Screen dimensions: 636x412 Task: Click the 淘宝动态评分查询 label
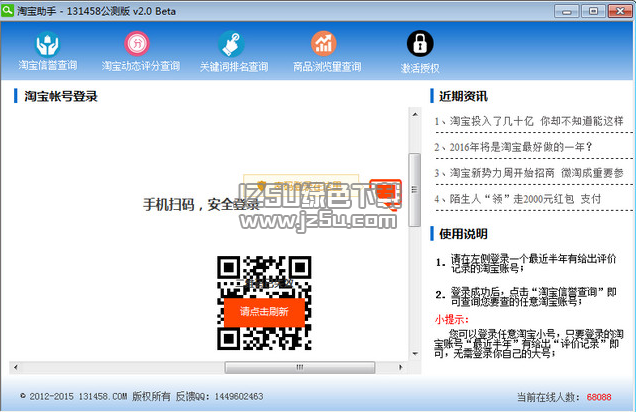(141, 66)
